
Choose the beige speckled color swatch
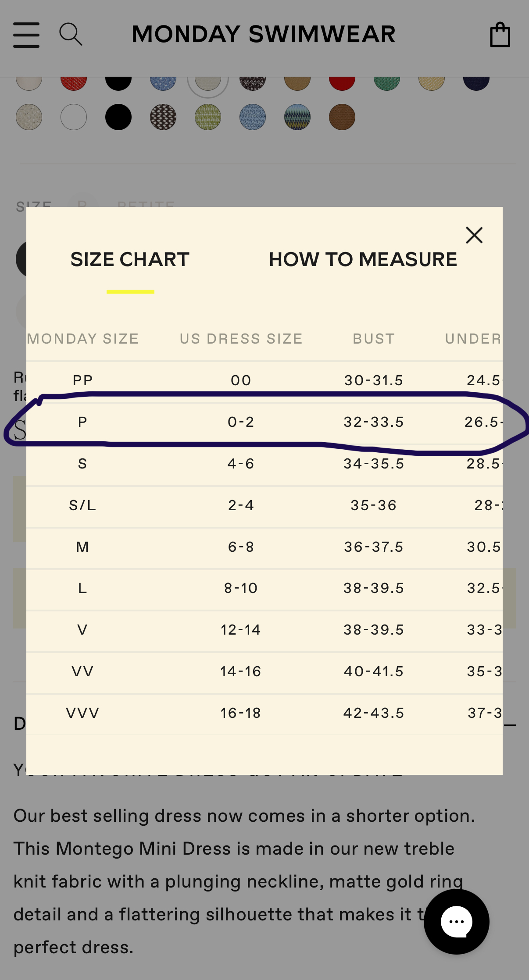pyautogui.click(x=29, y=117)
